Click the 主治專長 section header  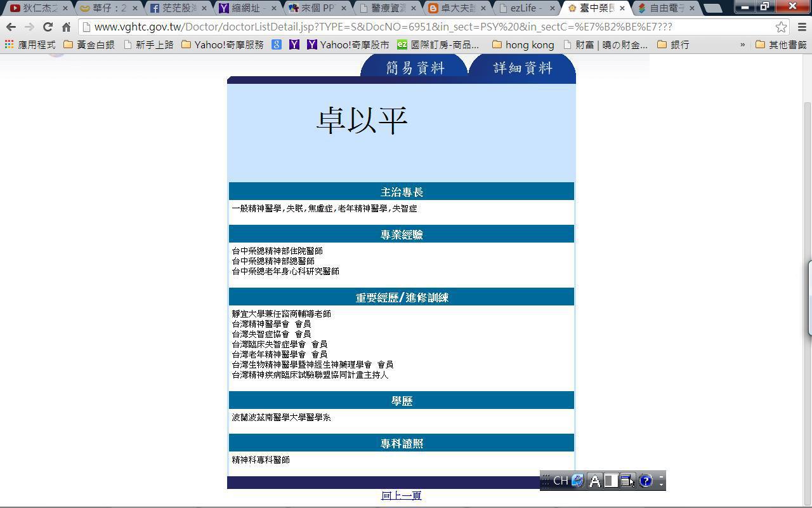(402, 192)
